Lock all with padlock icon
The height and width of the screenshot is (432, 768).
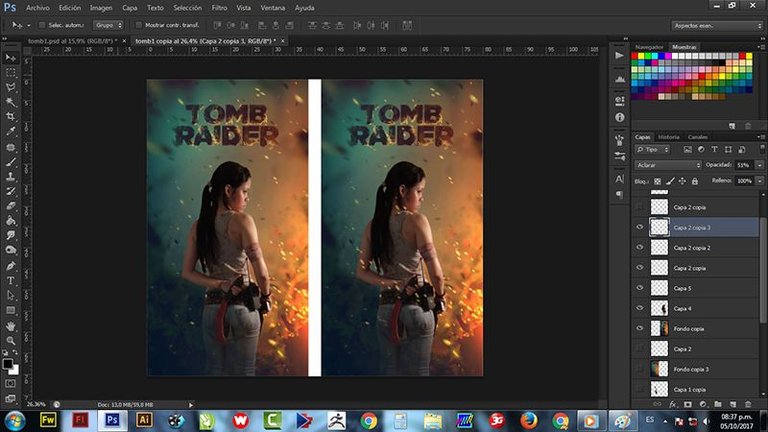695,181
